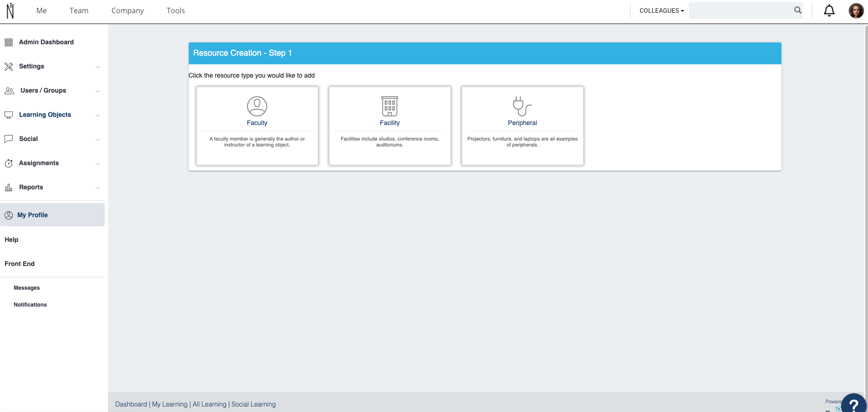This screenshot has width=868, height=412.
Task: Select the Peripheral plug icon
Action: point(522,106)
